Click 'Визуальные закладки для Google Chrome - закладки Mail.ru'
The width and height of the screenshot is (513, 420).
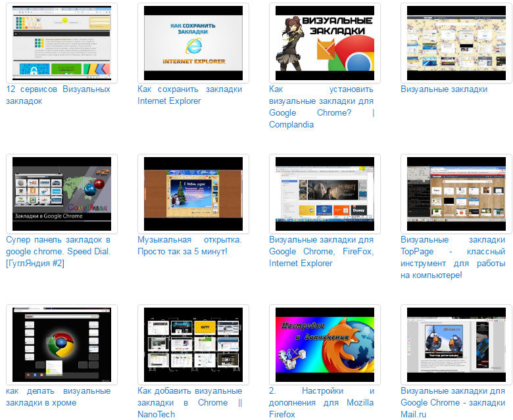(x=452, y=403)
